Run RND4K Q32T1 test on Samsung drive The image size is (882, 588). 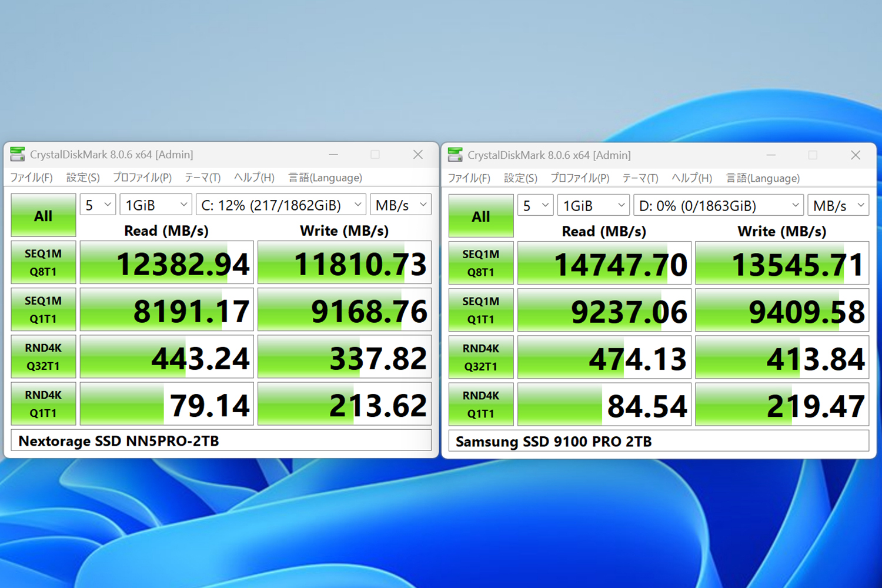click(x=481, y=357)
